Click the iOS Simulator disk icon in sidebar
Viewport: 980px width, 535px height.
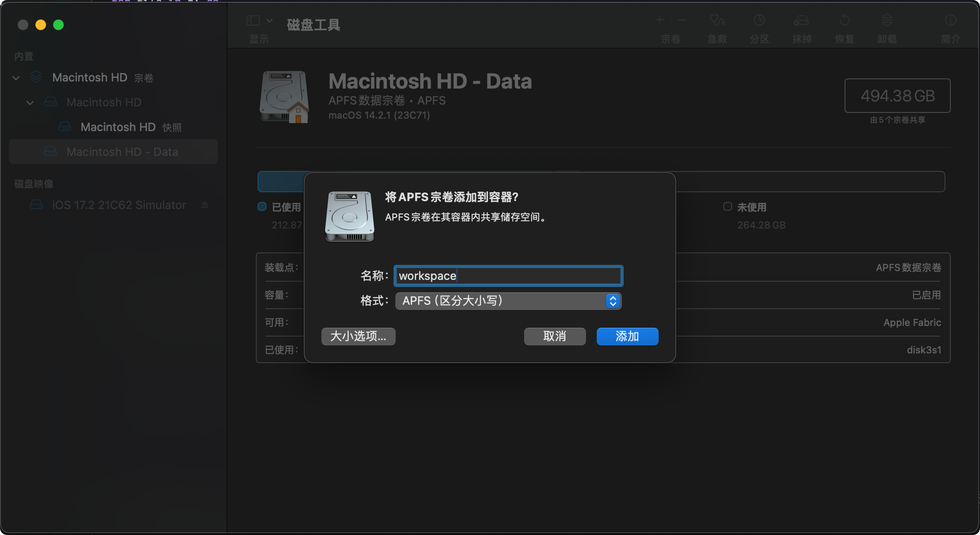(36, 205)
